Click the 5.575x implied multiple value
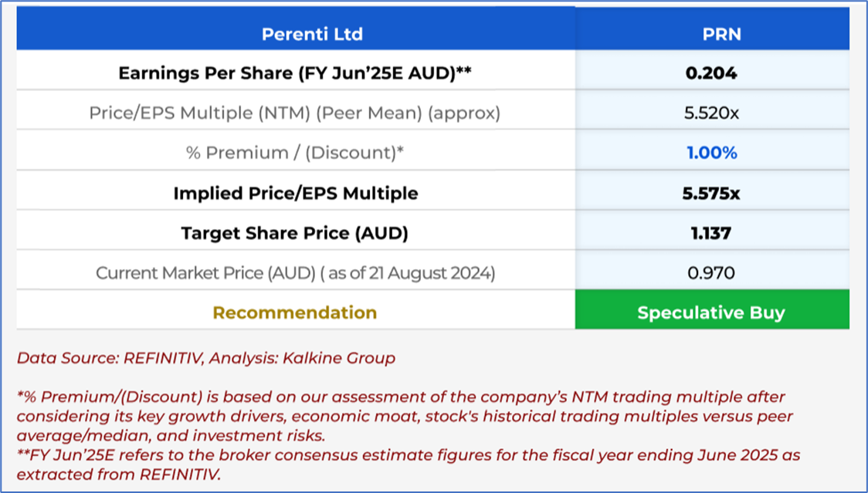The width and height of the screenshot is (868, 493). [x=711, y=193]
